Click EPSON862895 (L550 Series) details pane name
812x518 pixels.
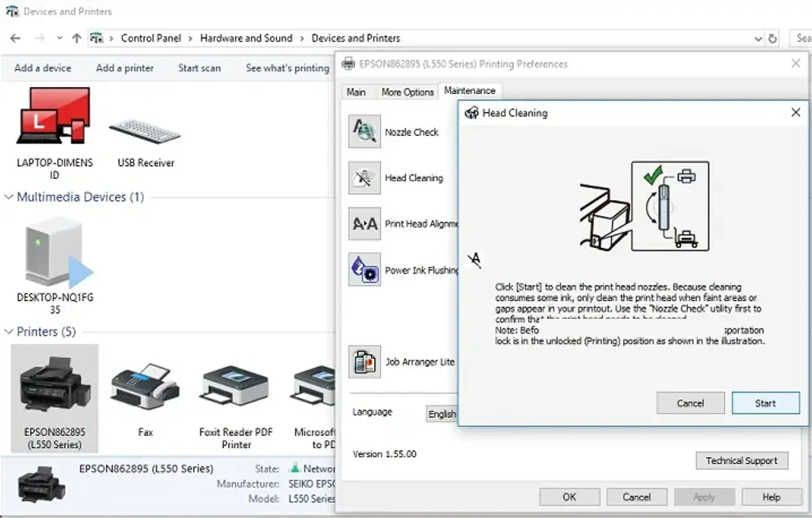pyautogui.click(x=146, y=468)
